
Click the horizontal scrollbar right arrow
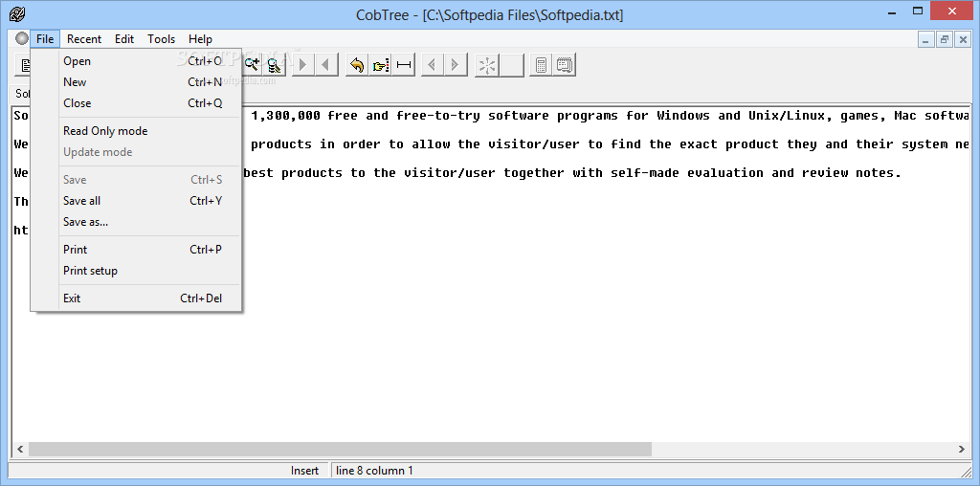click(x=961, y=449)
